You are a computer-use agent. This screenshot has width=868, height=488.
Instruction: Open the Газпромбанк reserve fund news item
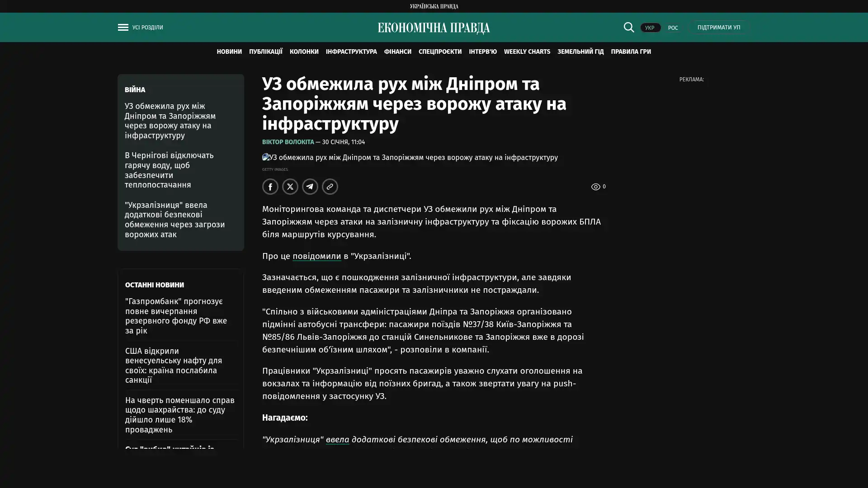[x=176, y=316]
